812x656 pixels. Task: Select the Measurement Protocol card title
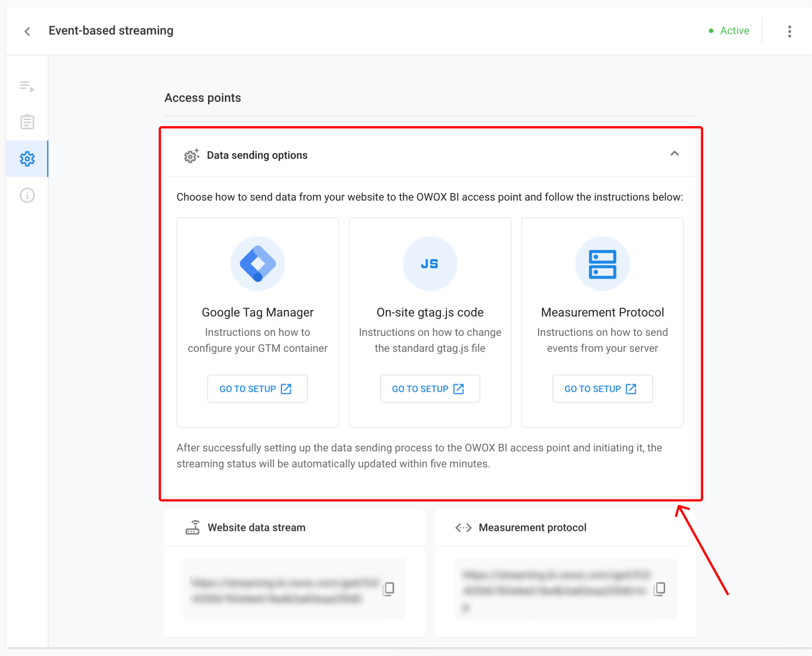[x=602, y=313]
